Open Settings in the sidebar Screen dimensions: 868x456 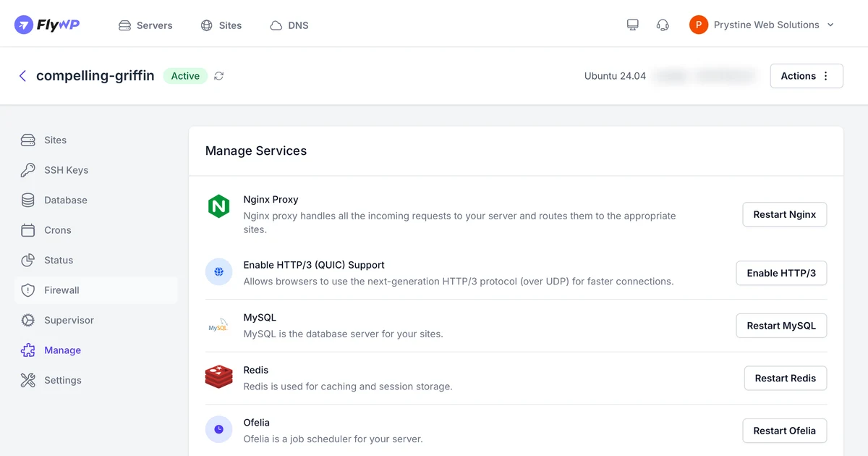pos(95,381)
